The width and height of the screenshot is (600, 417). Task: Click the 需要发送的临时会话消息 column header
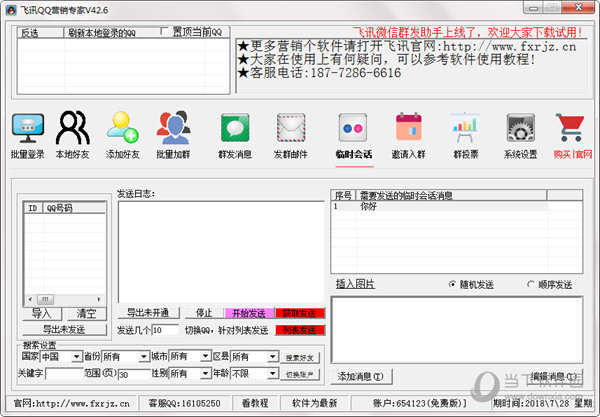pos(451,195)
